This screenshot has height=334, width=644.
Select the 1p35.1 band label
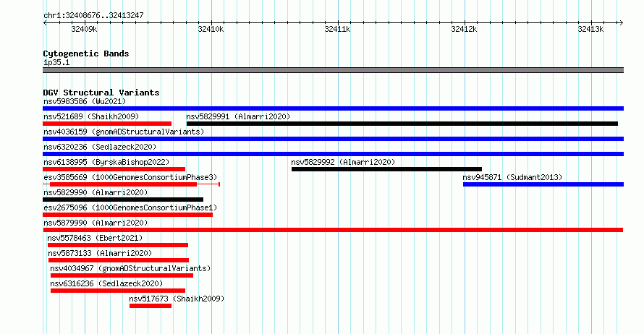[x=56, y=62]
